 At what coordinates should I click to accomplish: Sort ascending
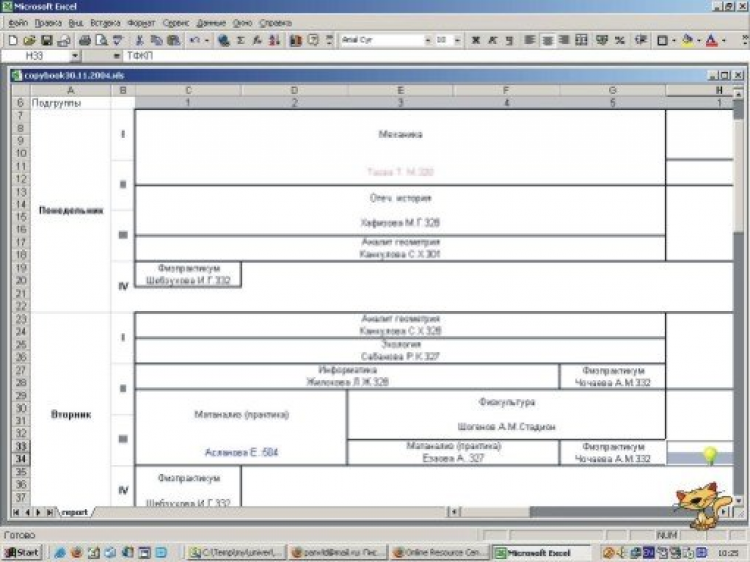[274, 41]
